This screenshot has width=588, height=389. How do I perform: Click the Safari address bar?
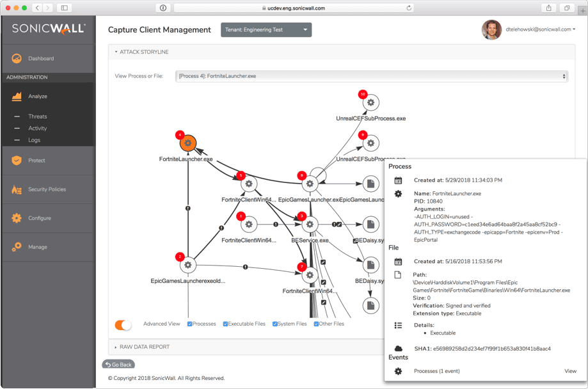coord(293,8)
